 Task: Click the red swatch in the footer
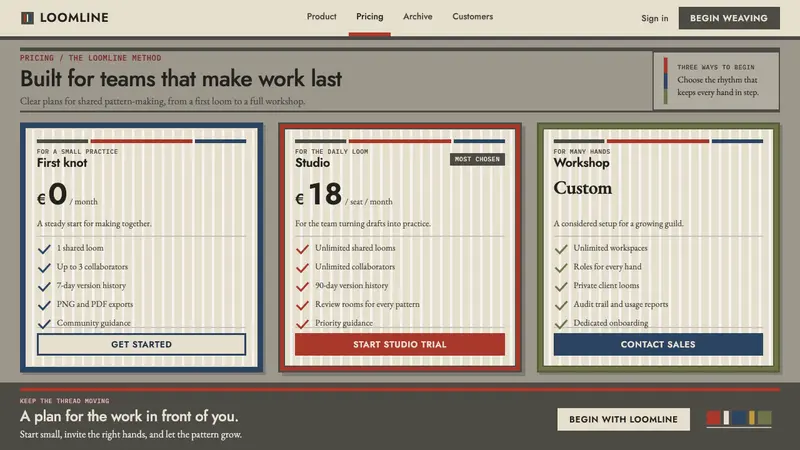(713, 418)
